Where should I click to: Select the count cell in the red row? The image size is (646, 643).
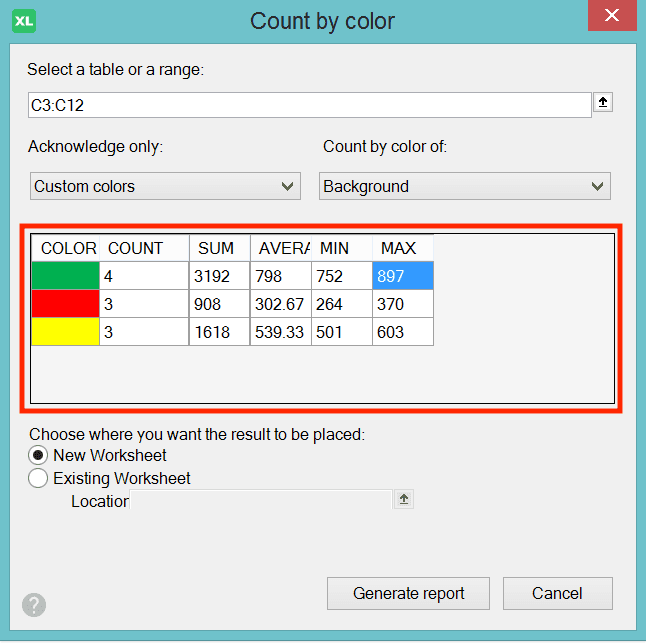(x=144, y=304)
